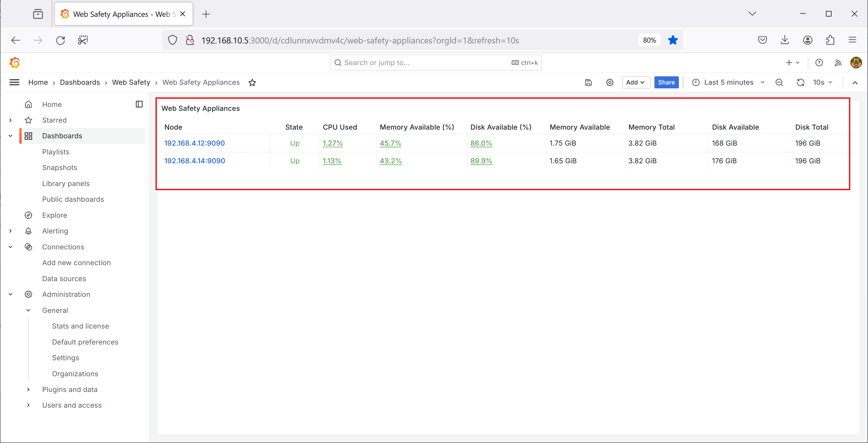This screenshot has width=868, height=443.
Task: Click the Connections icon in sidebar
Action: (x=28, y=247)
